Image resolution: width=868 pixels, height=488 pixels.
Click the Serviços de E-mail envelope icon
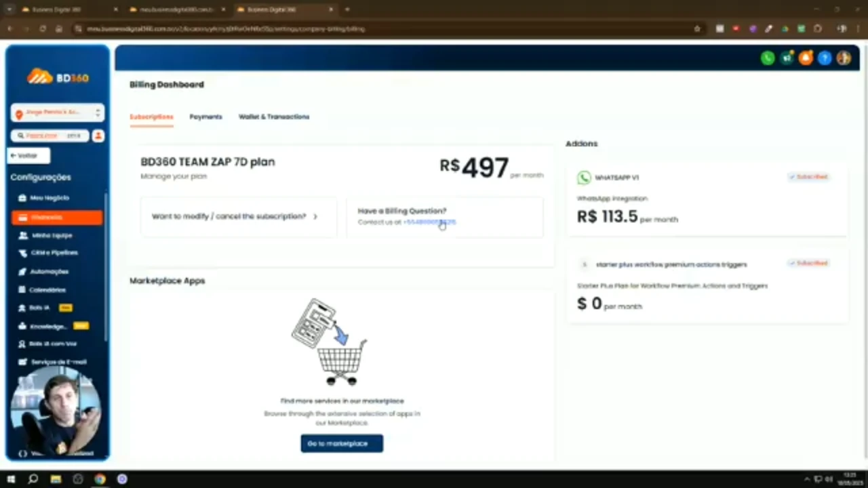pos(23,362)
